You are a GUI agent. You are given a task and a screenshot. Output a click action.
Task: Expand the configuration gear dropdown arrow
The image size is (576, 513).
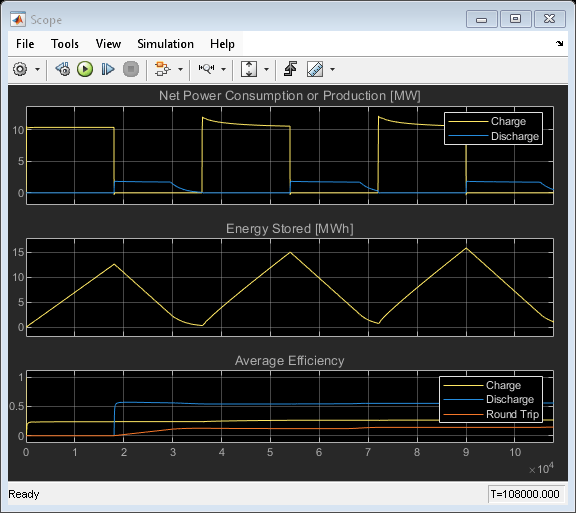pos(37,69)
